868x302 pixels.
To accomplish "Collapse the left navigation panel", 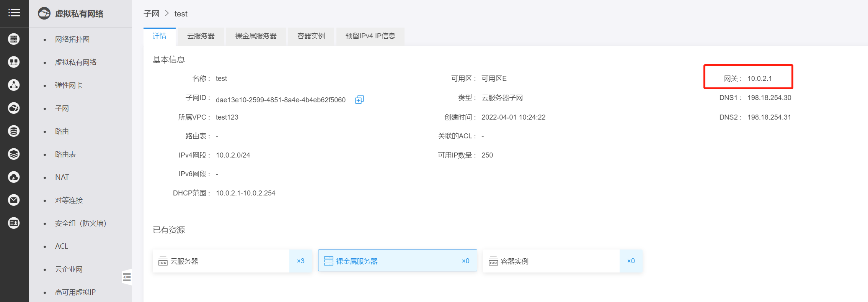I will 127,277.
